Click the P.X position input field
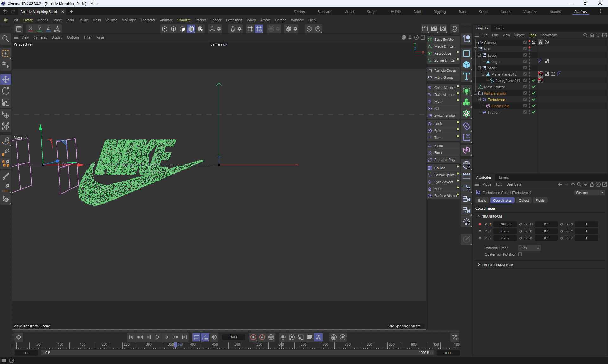 point(505,224)
